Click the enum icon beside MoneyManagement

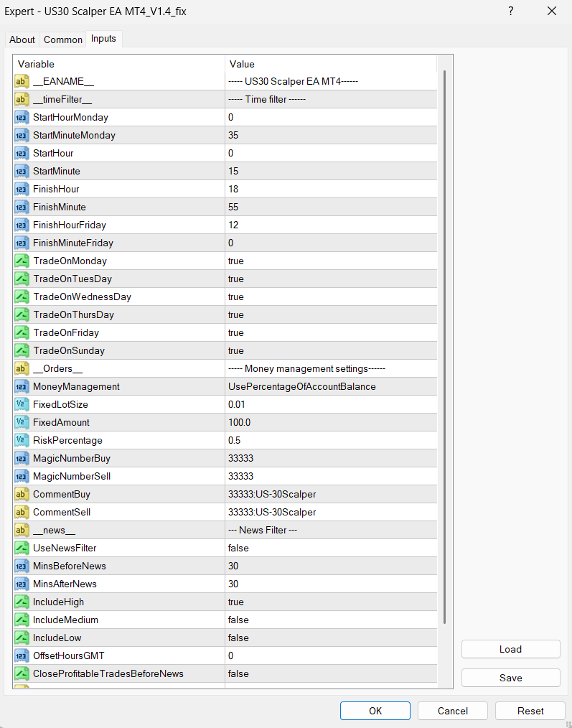[x=22, y=386]
